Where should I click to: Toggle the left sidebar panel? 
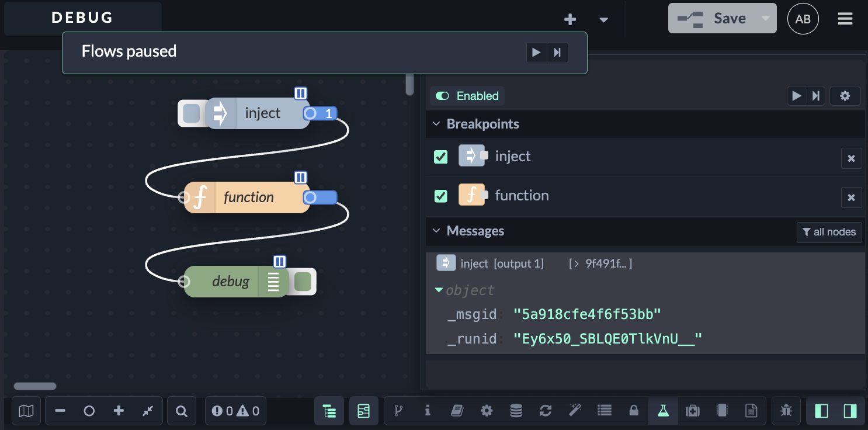[821, 411]
